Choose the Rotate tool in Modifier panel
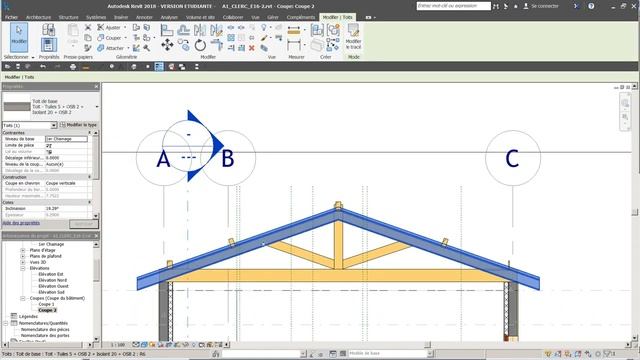640x360 pixels. pyautogui.click(x=200, y=45)
